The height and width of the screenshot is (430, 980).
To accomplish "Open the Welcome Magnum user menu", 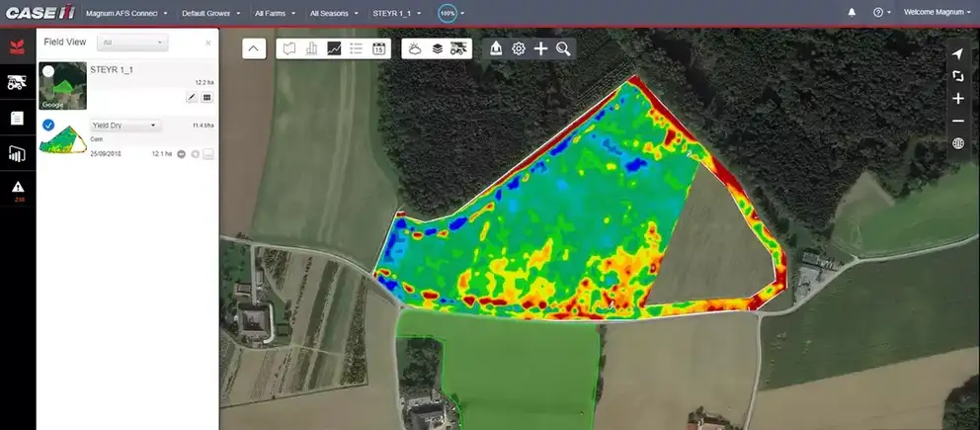I will pyautogui.click(x=938, y=12).
